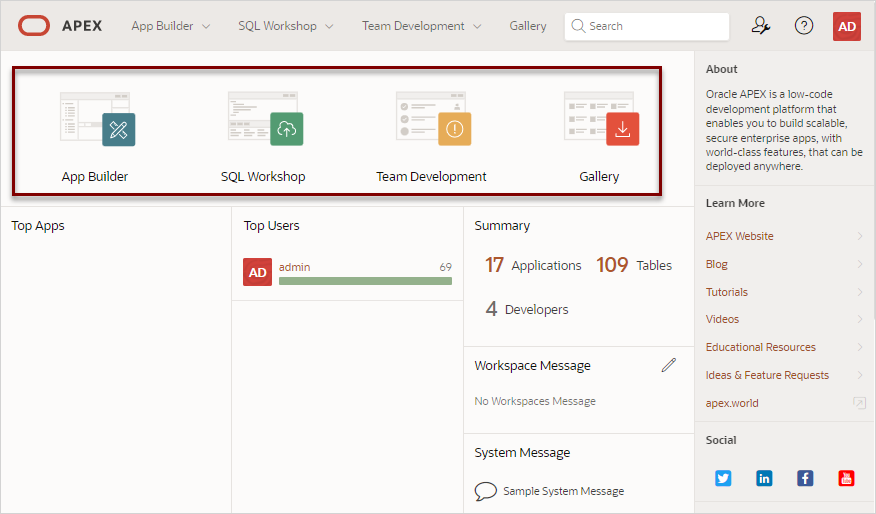The height and width of the screenshot is (514, 876).
Task: Open Gallery in top navigation
Action: (527, 26)
